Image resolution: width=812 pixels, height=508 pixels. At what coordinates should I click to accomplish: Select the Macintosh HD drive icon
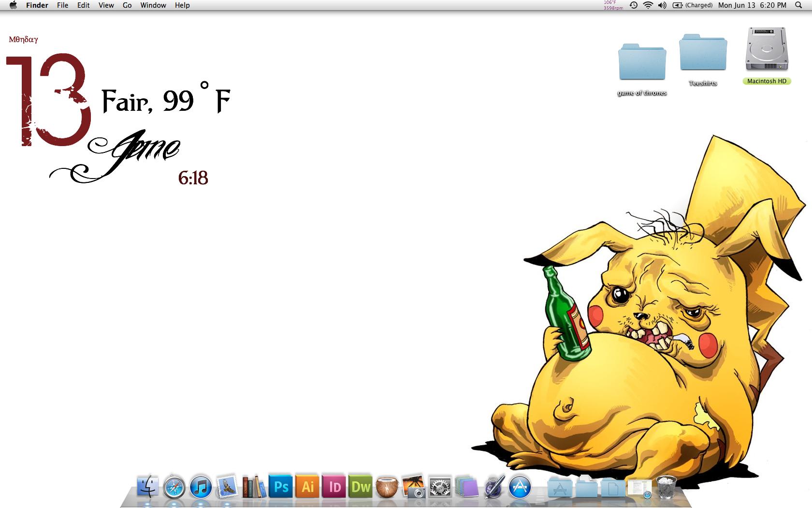tap(767, 56)
